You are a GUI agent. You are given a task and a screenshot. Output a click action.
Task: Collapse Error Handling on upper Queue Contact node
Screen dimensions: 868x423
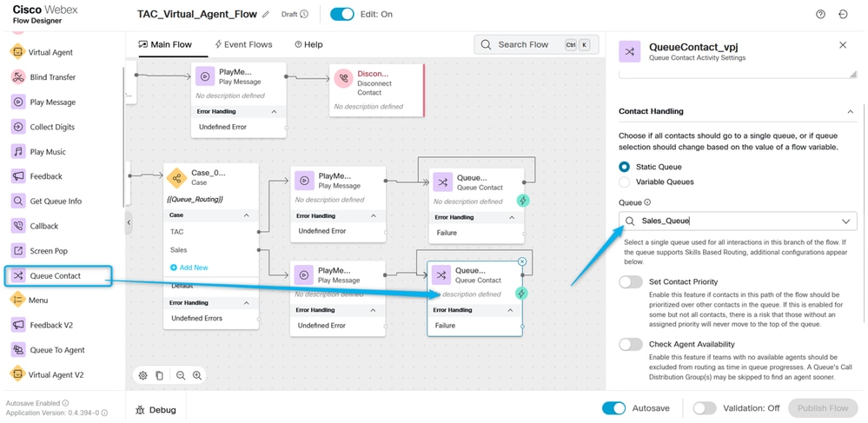(512, 218)
